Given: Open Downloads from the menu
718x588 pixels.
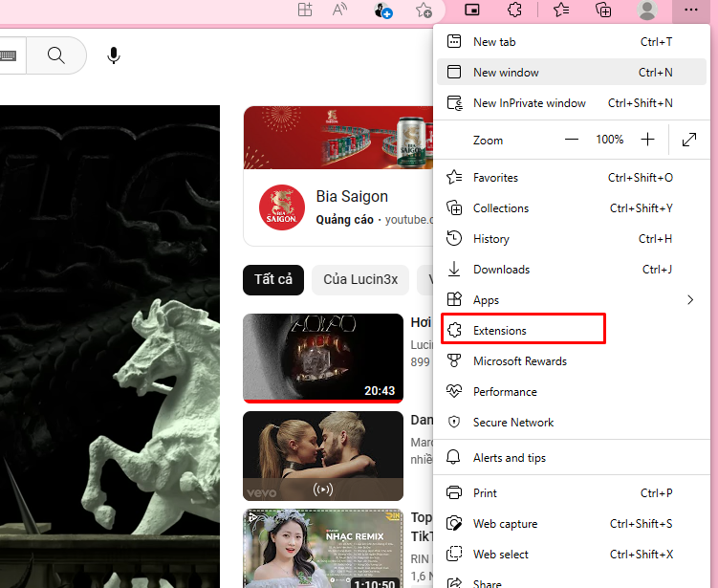Looking at the screenshot, I should click(572, 270).
